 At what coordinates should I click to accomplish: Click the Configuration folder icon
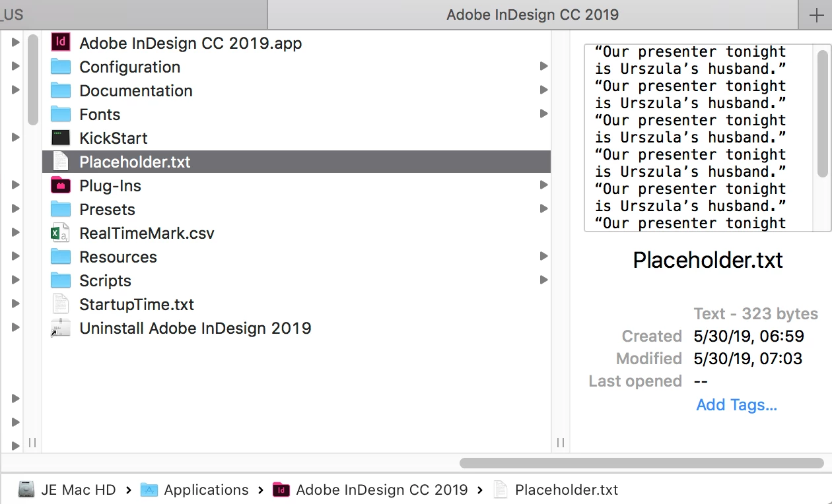(x=61, y=67)
